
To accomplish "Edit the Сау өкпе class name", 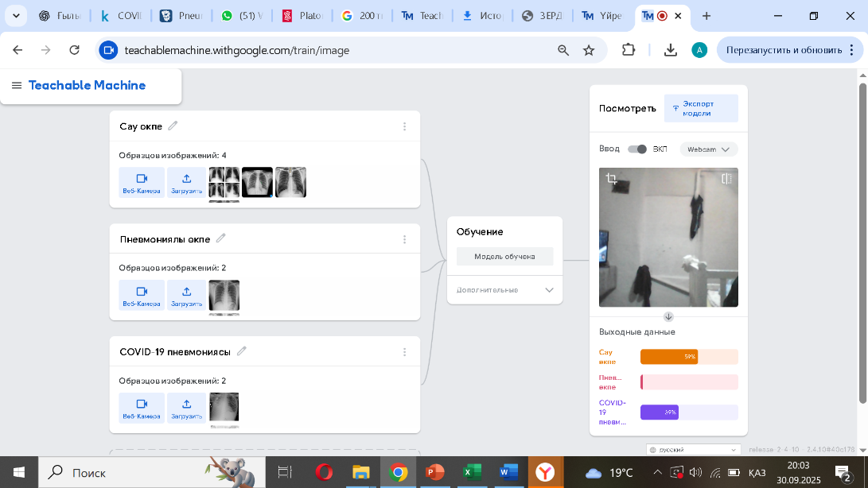I will coord(173,126).
